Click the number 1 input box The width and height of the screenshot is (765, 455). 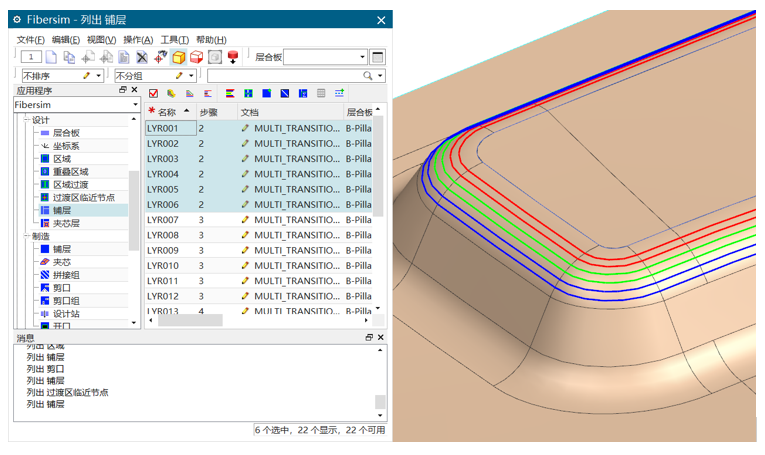point(31,57)
